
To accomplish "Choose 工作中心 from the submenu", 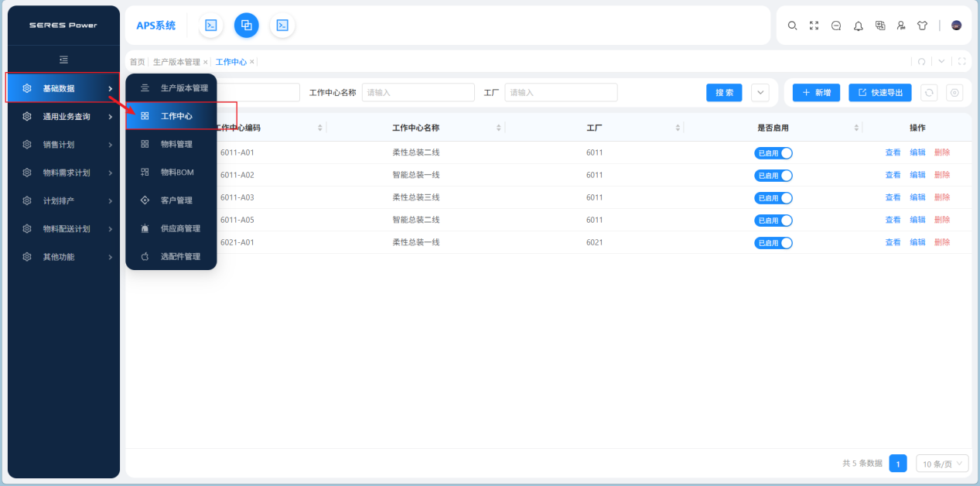I will pos(171,116).
